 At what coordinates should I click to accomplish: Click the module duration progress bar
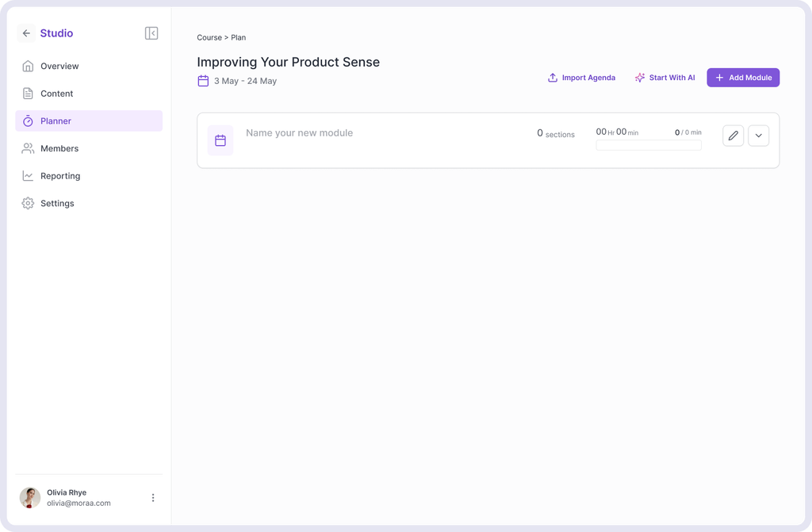point(649,145)
